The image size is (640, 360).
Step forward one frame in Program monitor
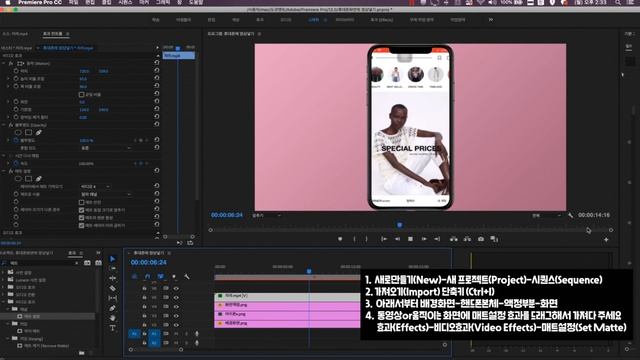click(x=424, y=239)
